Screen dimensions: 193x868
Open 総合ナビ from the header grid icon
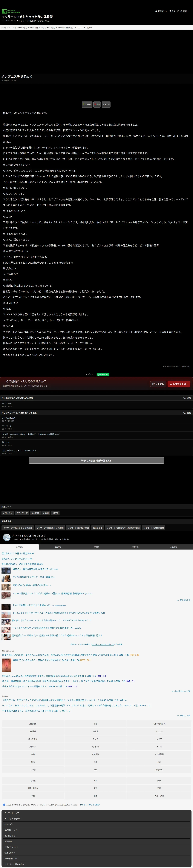(x=174, y=11)
